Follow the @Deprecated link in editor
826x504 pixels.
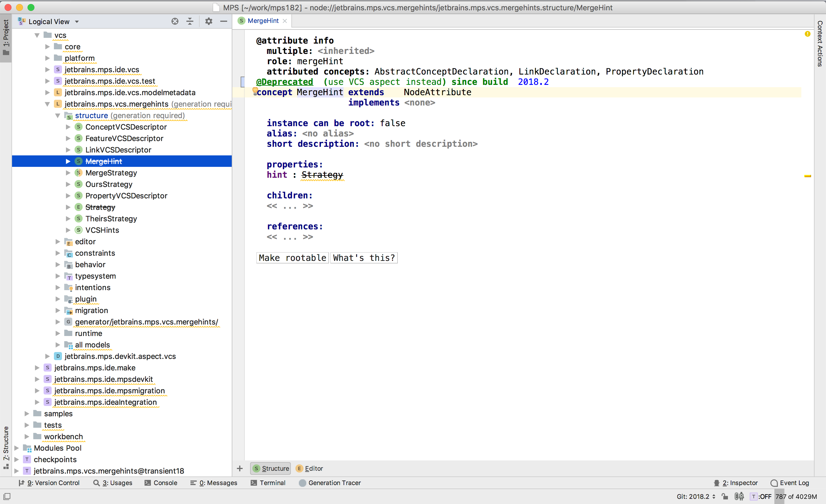285,82
